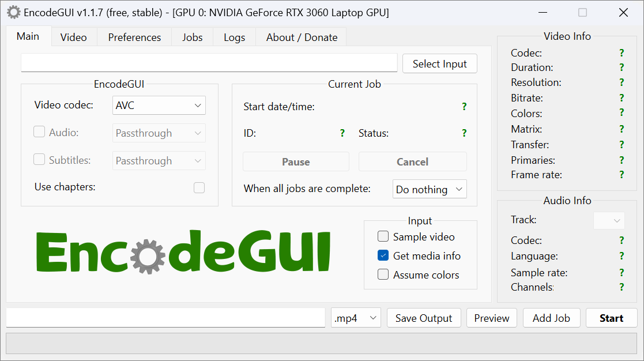Screen dimensions: 644x361
Task: Switch to the Main tab
Action: coord(28,36)
